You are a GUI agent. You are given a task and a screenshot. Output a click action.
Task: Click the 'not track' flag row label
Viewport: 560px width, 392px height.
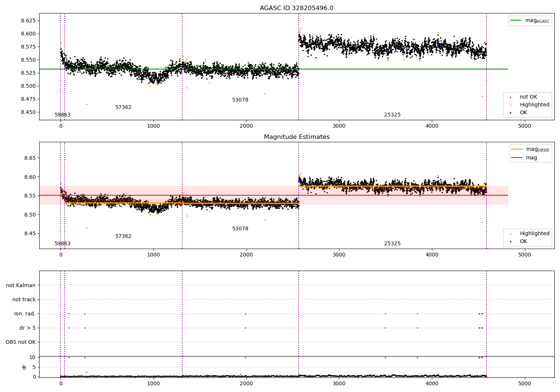[x=24, y=300]
